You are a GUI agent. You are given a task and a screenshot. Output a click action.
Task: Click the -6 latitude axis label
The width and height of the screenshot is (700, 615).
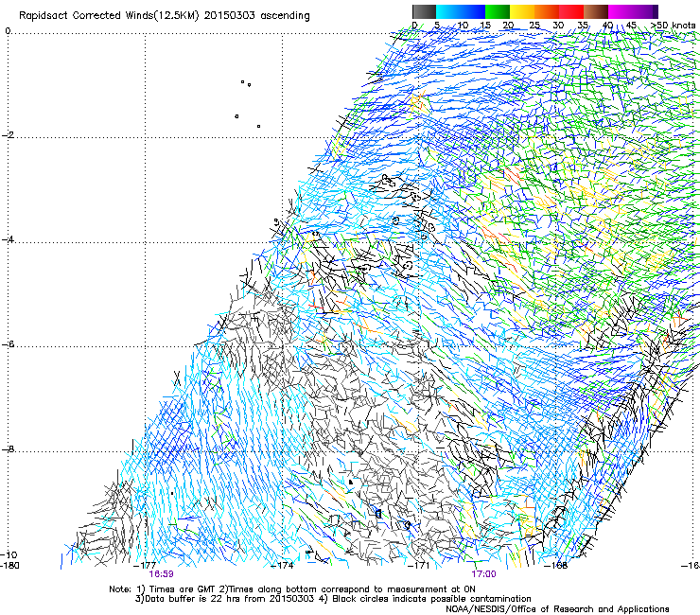(8, 344)
